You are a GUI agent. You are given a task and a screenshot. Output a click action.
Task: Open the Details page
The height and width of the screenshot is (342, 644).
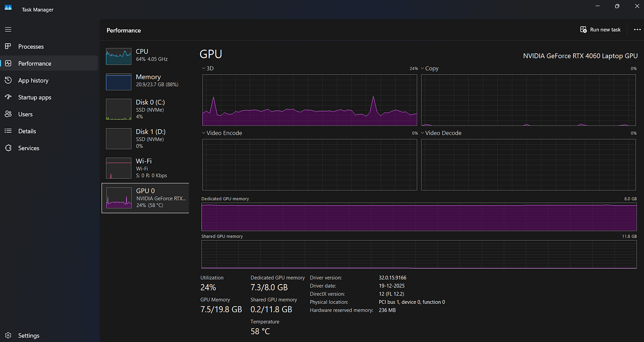tap(49, 131)
